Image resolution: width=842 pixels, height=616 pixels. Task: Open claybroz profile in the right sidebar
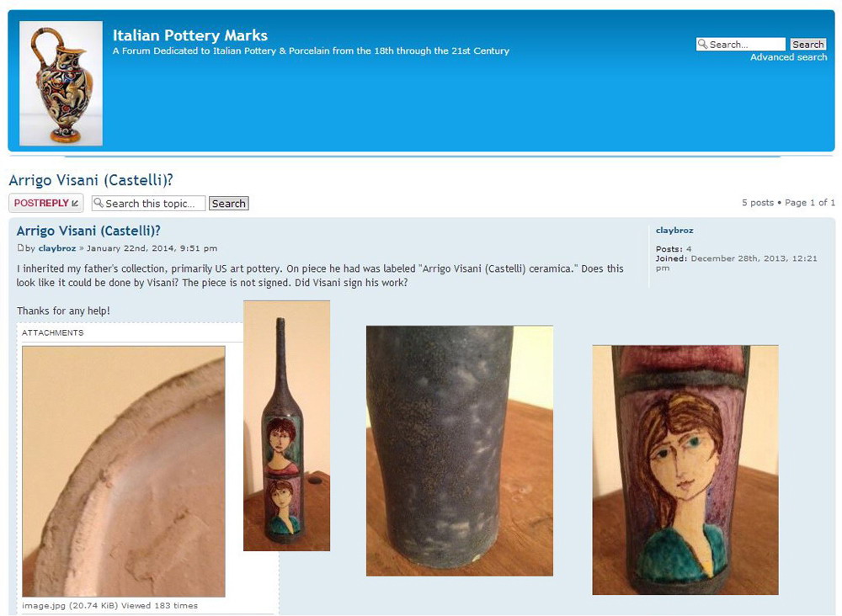pyautogui.click(x=674, y=231)
